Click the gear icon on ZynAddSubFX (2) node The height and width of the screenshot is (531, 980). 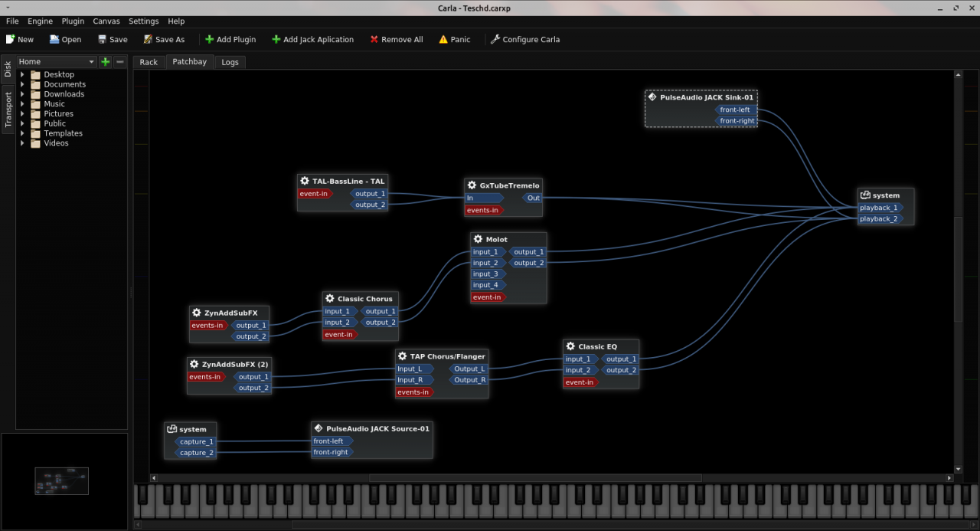194,364
